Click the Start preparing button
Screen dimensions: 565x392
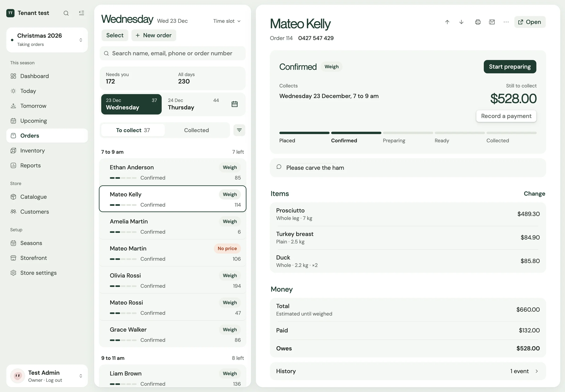point(510,67)
